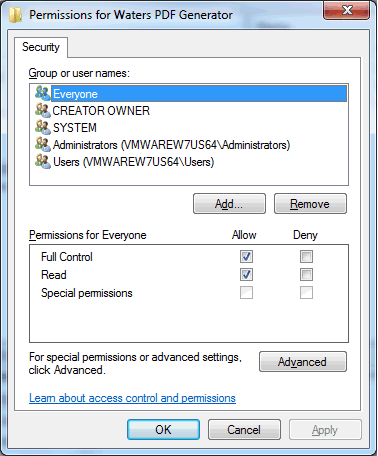Click the folder icon in title bar
The height and width of the screenshot is (456, 378).
point(15,15)
